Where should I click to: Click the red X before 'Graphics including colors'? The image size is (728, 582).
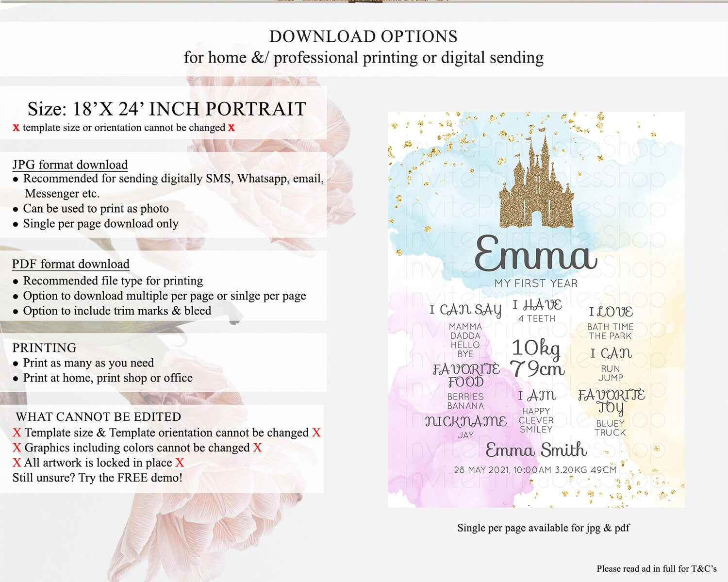pyautogui.click(x=17, y=448)
